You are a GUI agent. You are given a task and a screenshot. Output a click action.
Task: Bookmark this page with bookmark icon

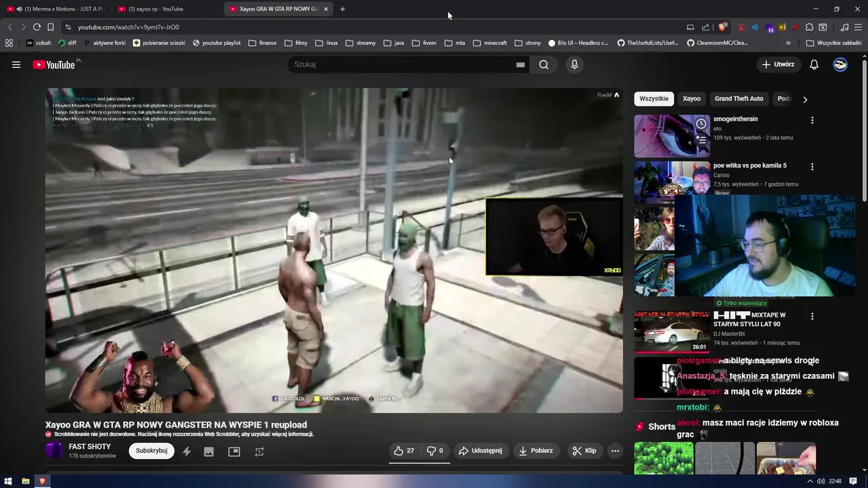pyautogui.click(x=50, y=27)
